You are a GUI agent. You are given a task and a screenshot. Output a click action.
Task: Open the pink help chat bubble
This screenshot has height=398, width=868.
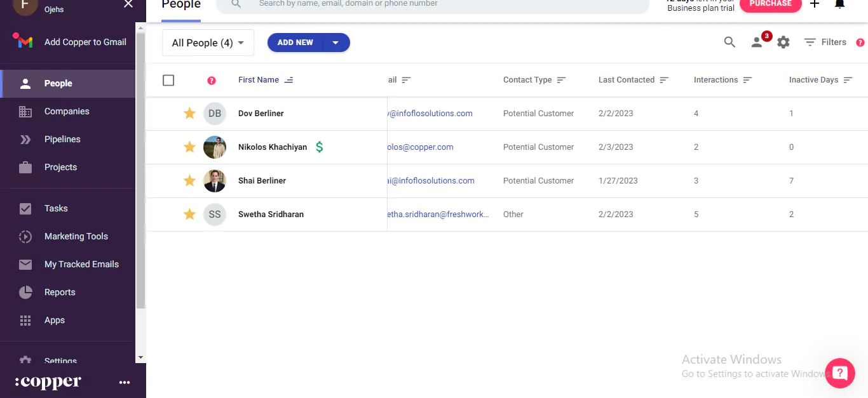click(840, 373)
